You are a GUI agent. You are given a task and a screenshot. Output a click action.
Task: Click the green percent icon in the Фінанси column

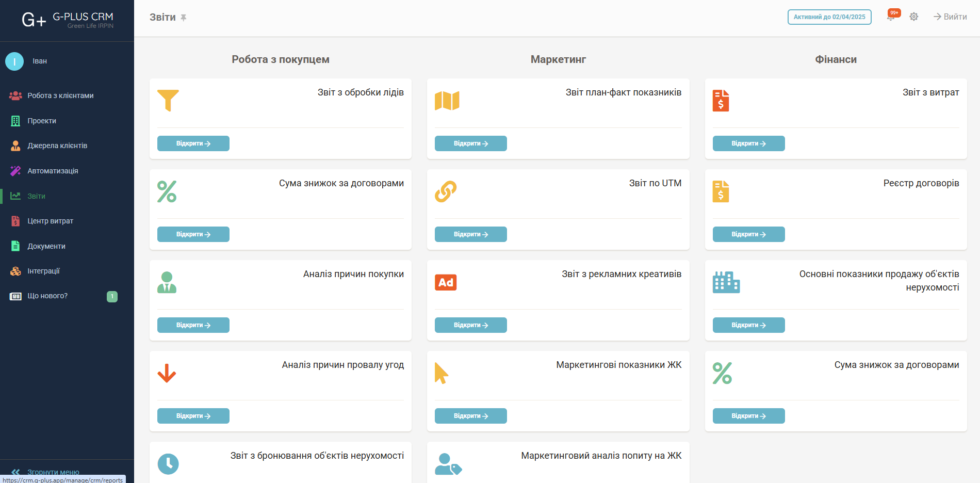click(x=722, y=373)
